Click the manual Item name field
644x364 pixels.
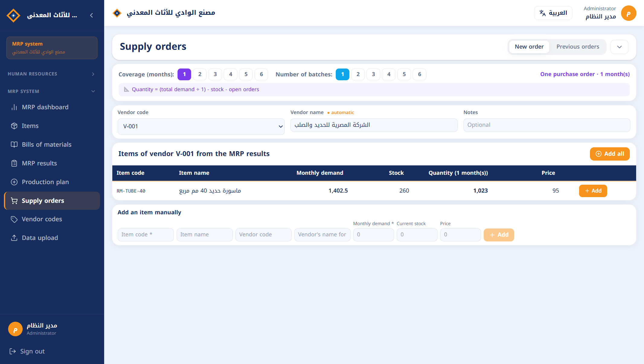pos(204,235)
